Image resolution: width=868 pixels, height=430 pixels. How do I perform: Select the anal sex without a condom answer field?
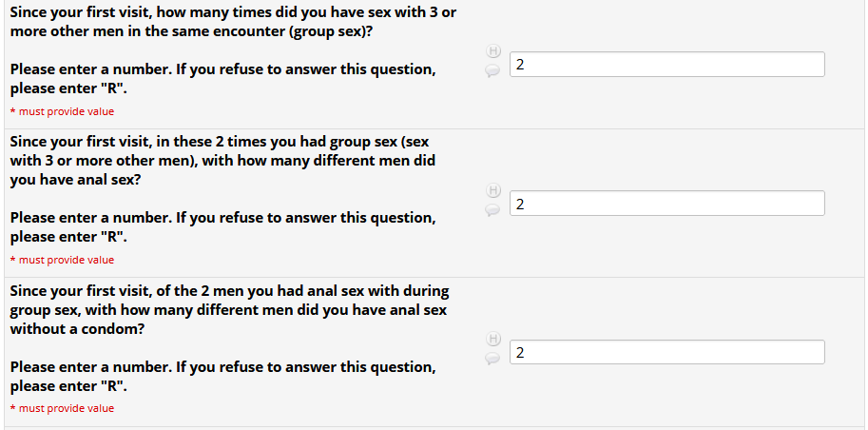click(666, 352)
